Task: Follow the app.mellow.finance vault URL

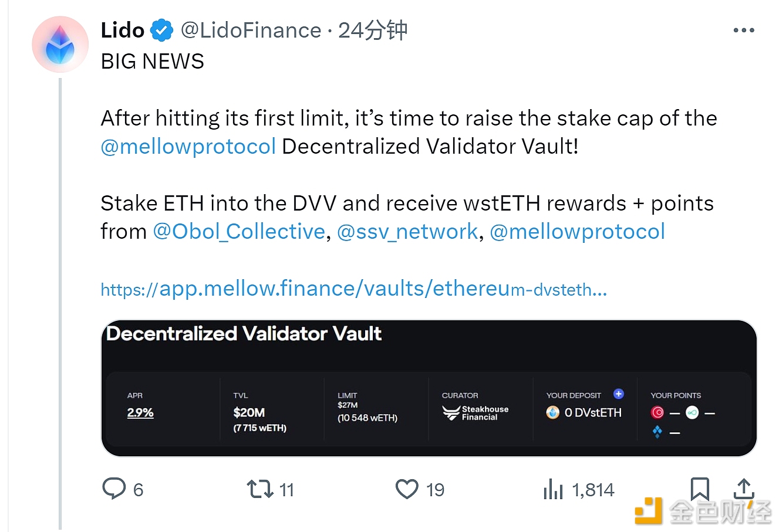Action: 354,289
